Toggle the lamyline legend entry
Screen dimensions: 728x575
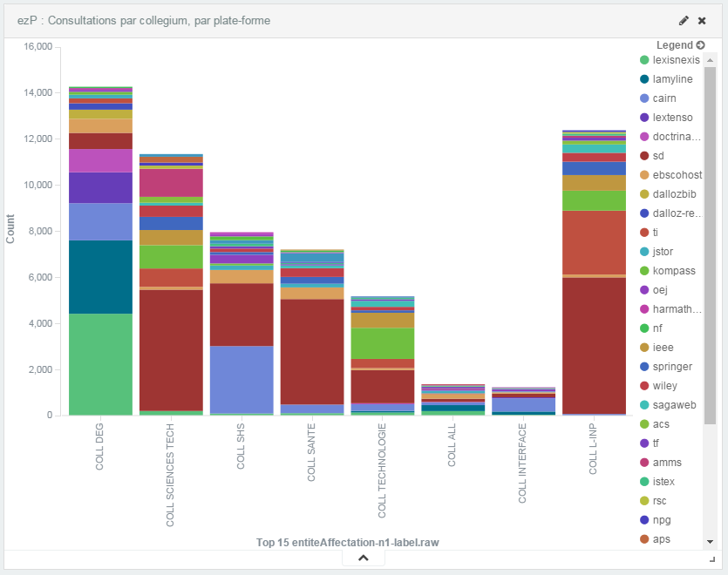pos(672,79)
